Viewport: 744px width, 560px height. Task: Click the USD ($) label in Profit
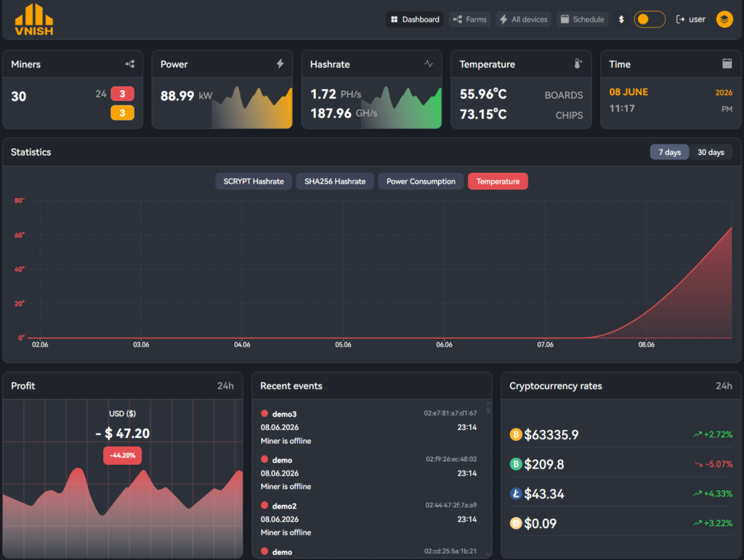pos(122,413)
